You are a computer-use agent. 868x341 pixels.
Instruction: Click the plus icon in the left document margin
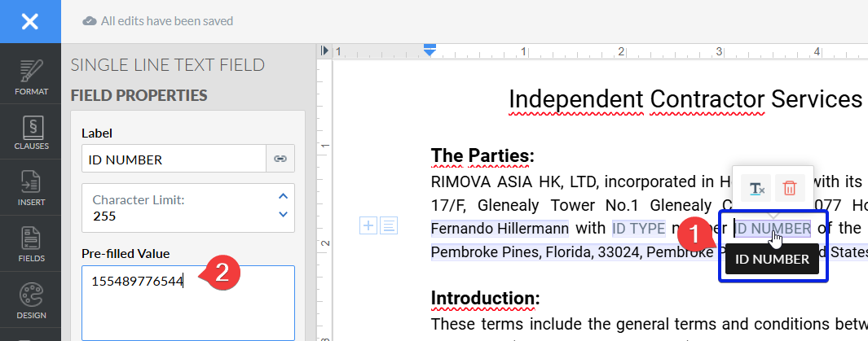pyautogui.click(x=368, y=225)
